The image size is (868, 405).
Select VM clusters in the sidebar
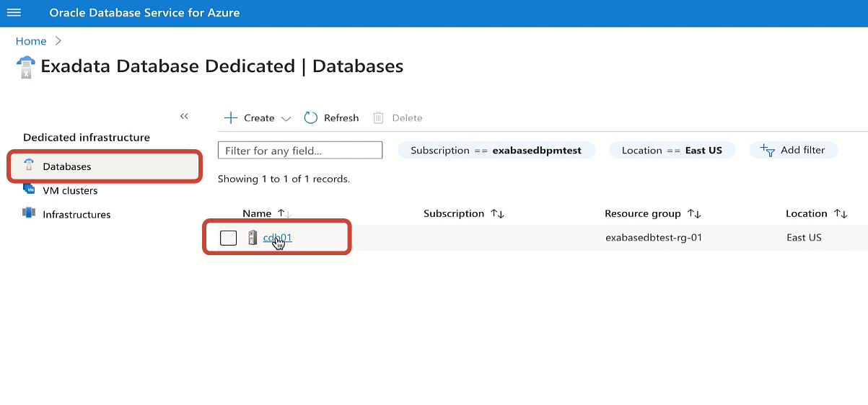click(70, 190)
